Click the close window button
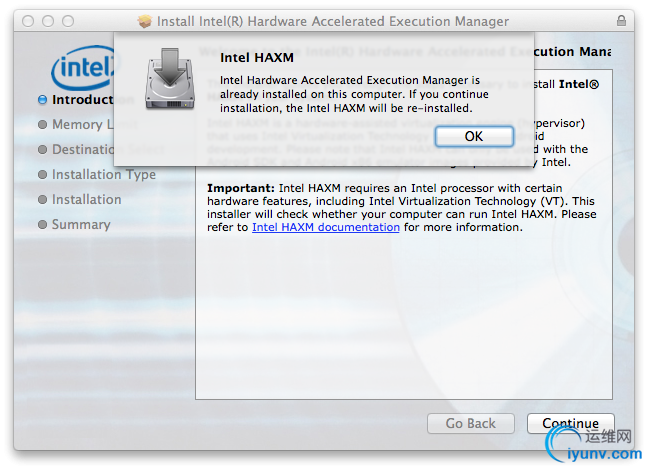Viewport: 648px width, 470px height. pyautogui.click(x=28, y=21)
